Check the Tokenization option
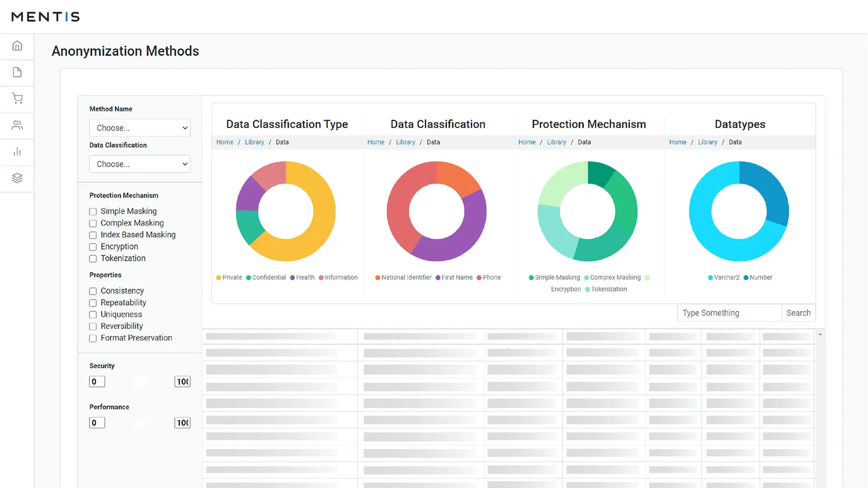Image resolution: width=868 pixels, height=488 pixels. click(93, 258)
